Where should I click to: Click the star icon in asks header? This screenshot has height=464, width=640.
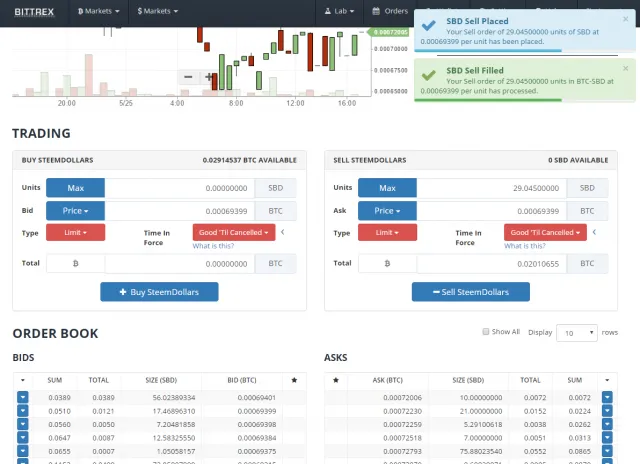336,380
